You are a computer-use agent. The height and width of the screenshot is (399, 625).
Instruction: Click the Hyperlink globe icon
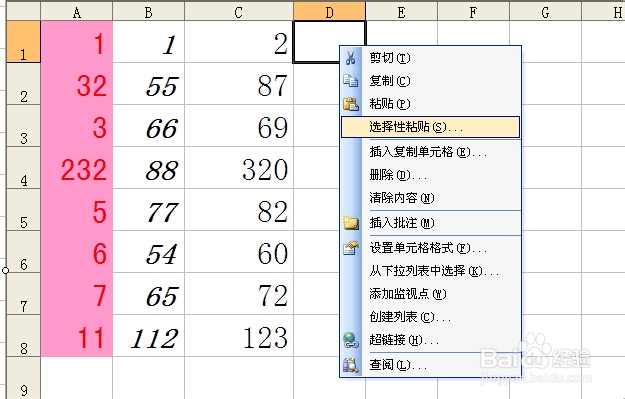351,340
